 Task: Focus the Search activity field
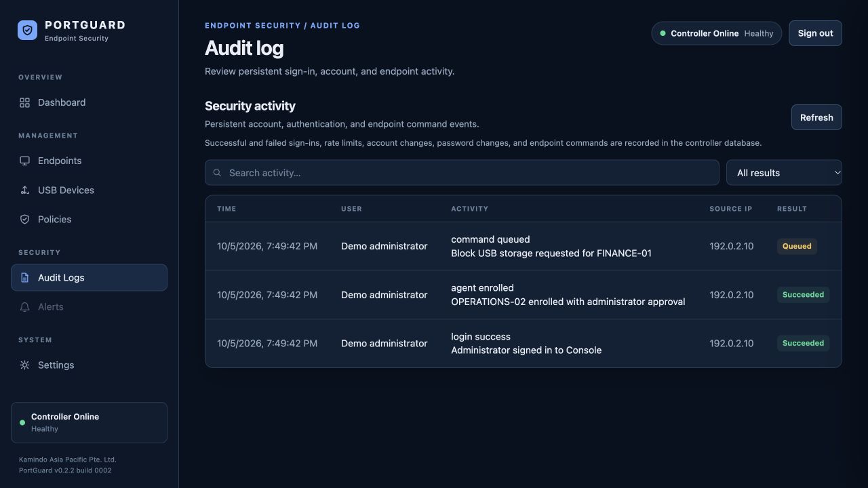[462, 173]
